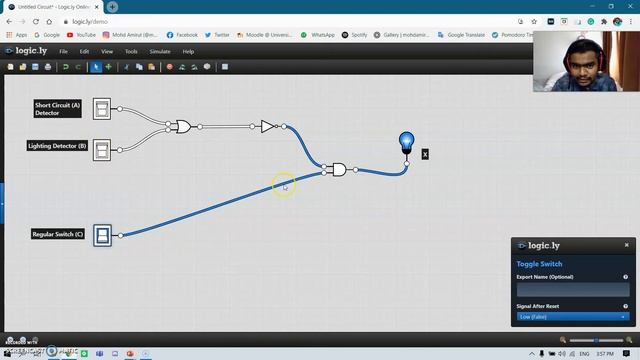Screen dimensions: 640x360
Task: Undo last action from the toolbar
Action: click(x=66, y=67)
